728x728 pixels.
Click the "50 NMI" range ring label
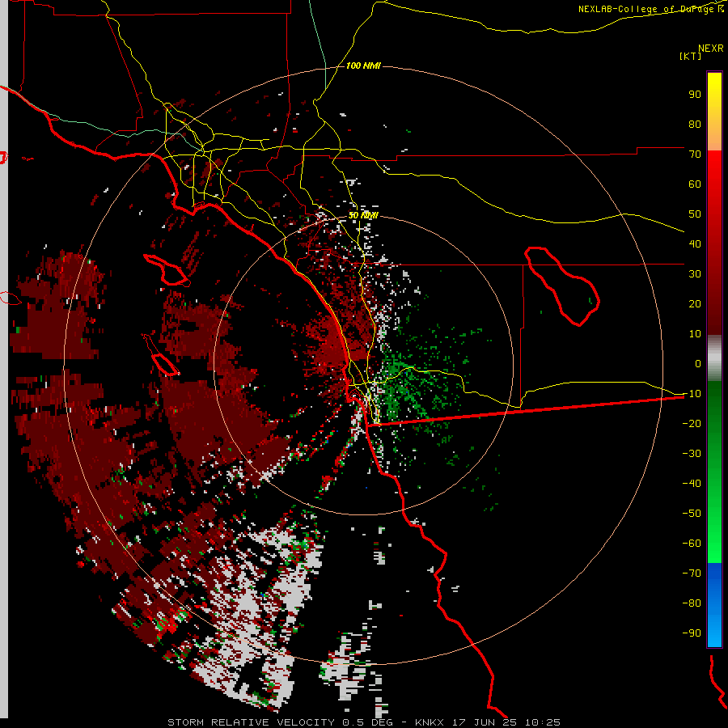click(363, 215)
